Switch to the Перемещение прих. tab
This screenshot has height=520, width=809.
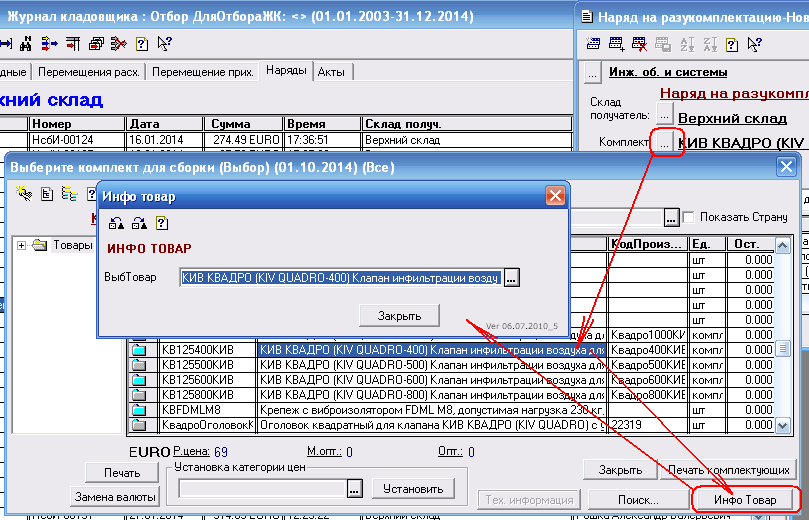[x=202, y=72]
